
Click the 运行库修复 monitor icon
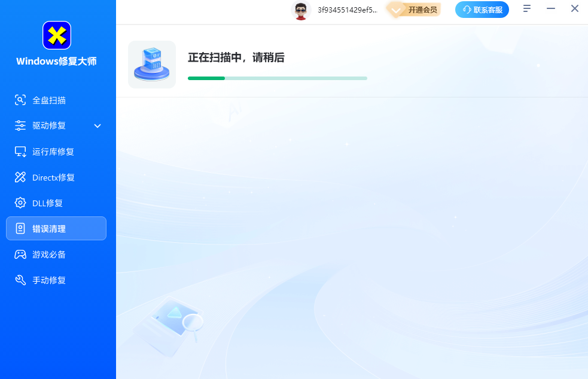(20, 151)
